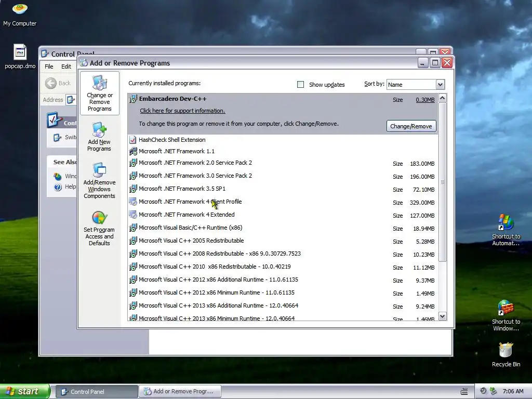Open Click here for support information link
The image size is (532, 399).
tap(182, 111)
